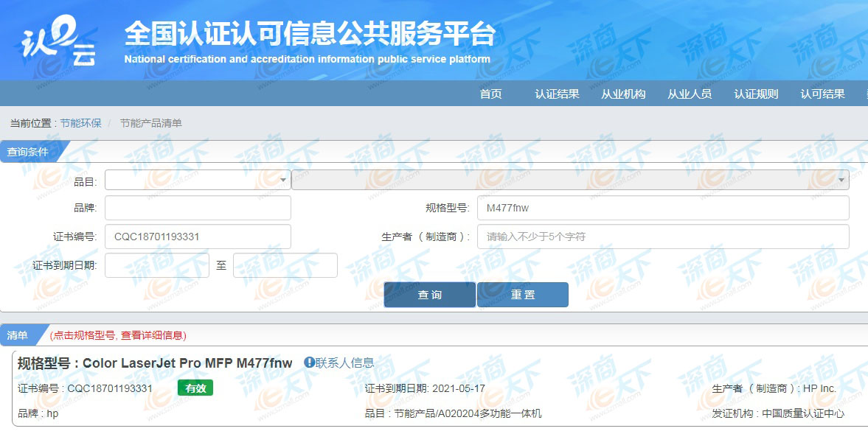Focus the 生产者(制造商) input field
868x434 pixels.
point(663,237)
